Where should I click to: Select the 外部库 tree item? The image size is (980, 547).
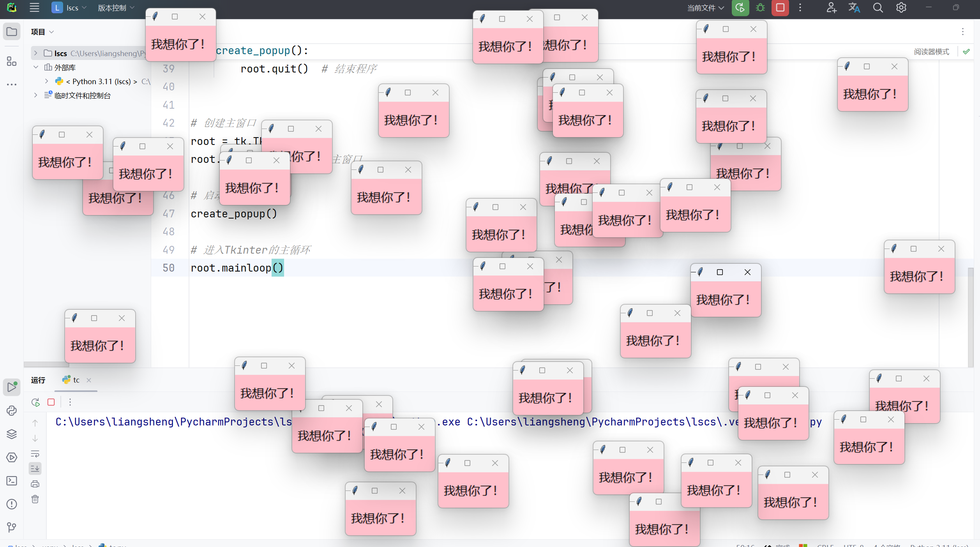coord(65,67)
